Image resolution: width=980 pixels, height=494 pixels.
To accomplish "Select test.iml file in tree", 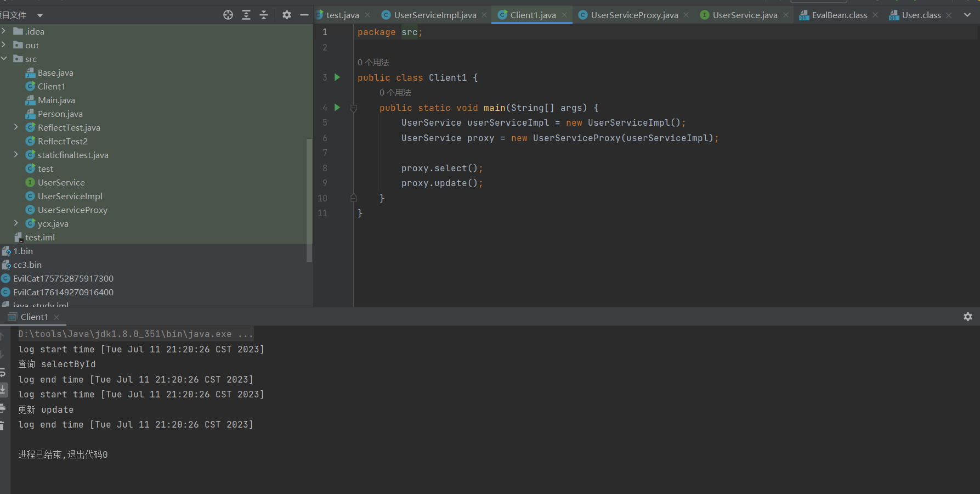I will pyautogui.click(x=39, y=237).
